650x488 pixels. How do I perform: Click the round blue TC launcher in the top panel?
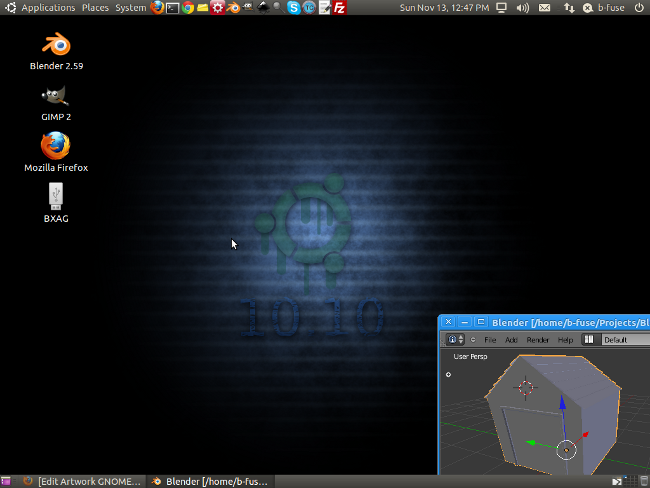point(309,7)
